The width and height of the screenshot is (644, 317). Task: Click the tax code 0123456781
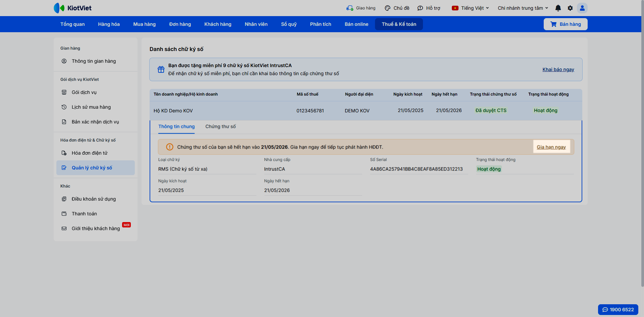pos(310,111)
